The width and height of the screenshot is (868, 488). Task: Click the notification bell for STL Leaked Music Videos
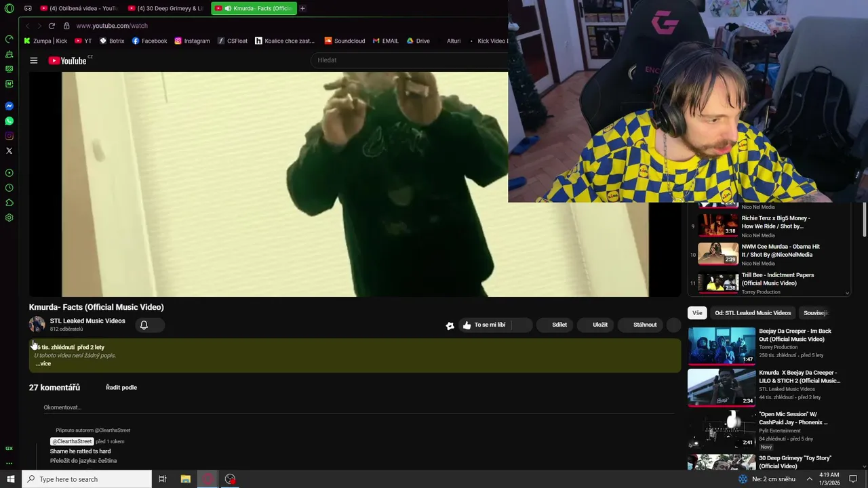pyautogui.click(x=144, y=325)
